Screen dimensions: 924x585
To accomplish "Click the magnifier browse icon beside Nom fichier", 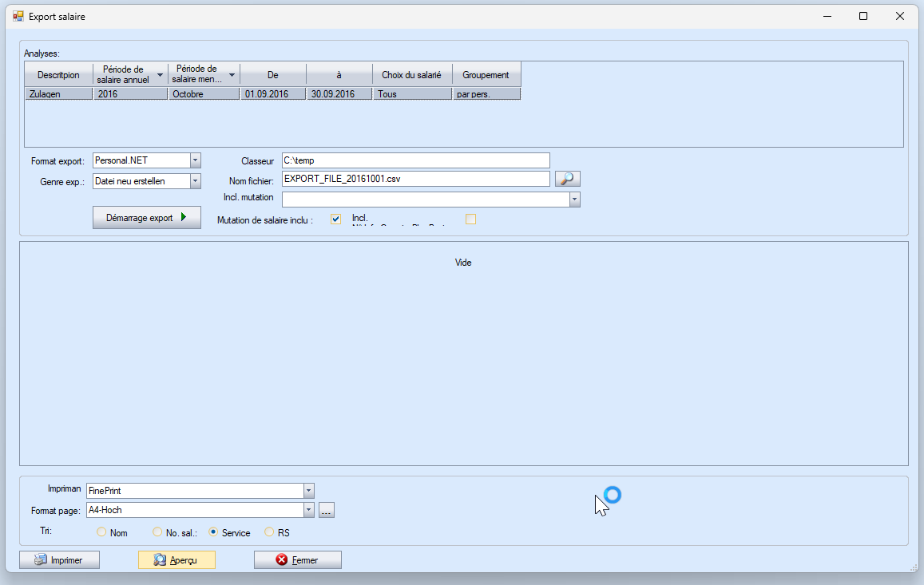I will tap(567, 179).
